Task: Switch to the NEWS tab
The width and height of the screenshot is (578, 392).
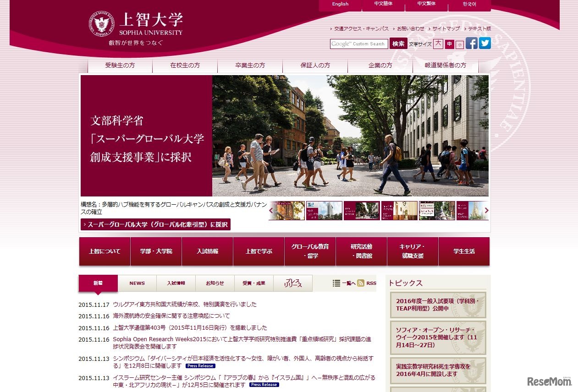Action: point(137,283)
